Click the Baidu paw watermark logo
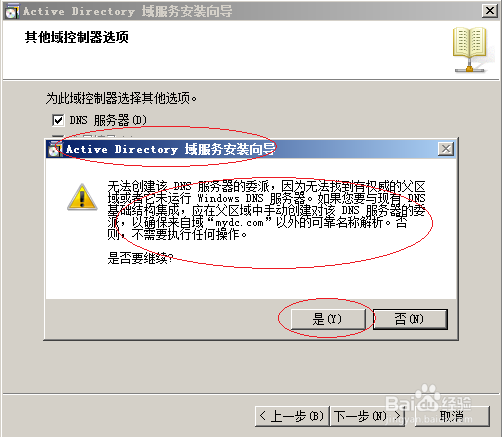The image size is (502, 437). click(x=428, y=398)
